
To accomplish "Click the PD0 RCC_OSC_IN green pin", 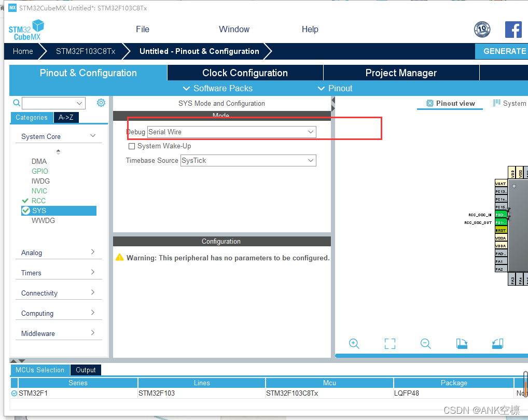I will (501, 215).
